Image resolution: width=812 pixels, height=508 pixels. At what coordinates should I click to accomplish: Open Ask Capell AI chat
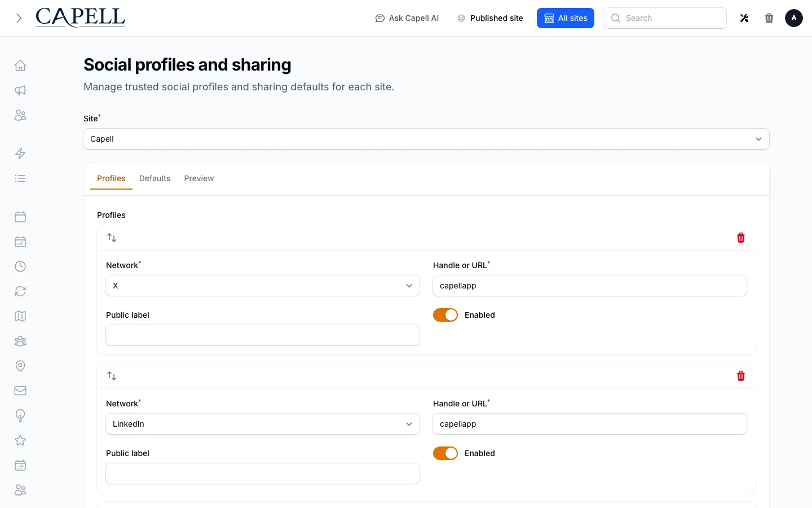point(407,18)
